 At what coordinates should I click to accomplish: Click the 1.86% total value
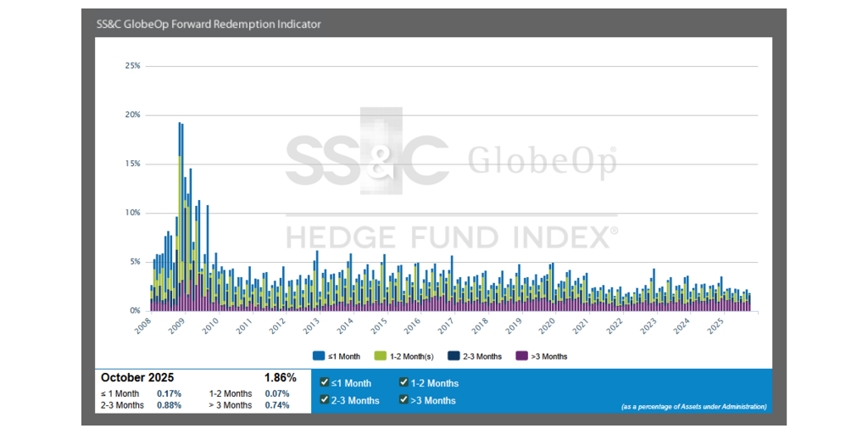click(x=280, y=378)
